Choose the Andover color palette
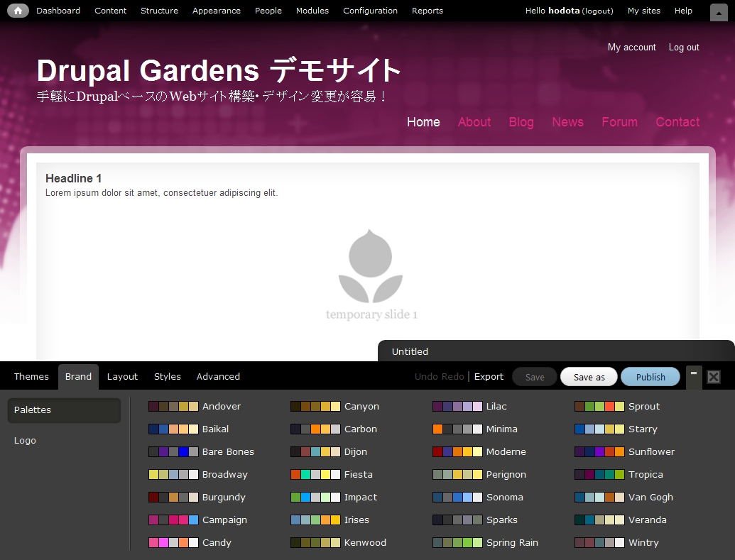This screenshot has width=735, height=560. coord(195,406)
